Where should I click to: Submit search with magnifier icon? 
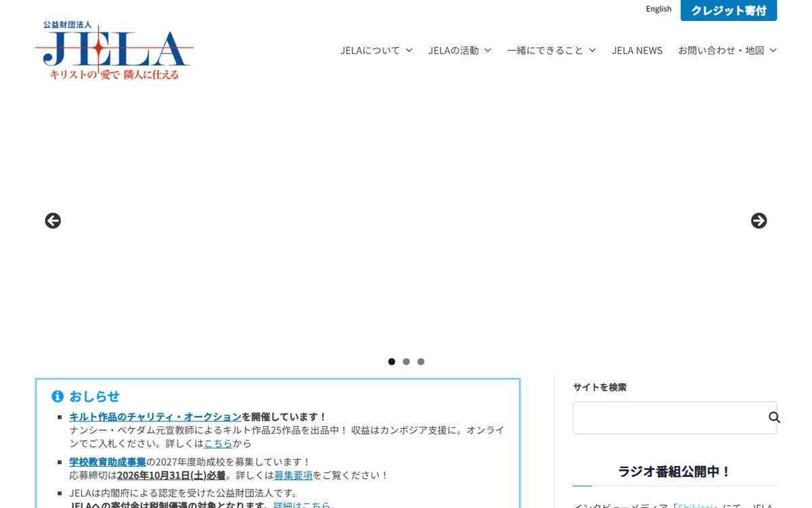[774, 417]
